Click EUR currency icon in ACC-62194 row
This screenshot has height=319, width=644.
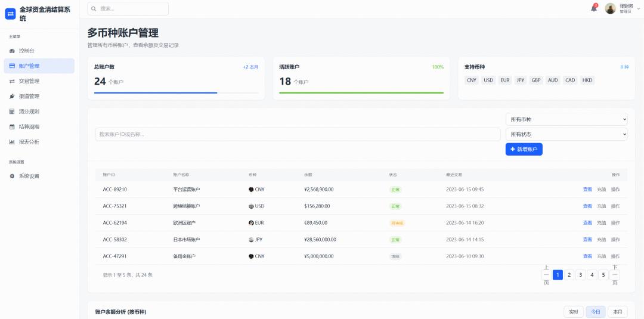pos(251,223)
